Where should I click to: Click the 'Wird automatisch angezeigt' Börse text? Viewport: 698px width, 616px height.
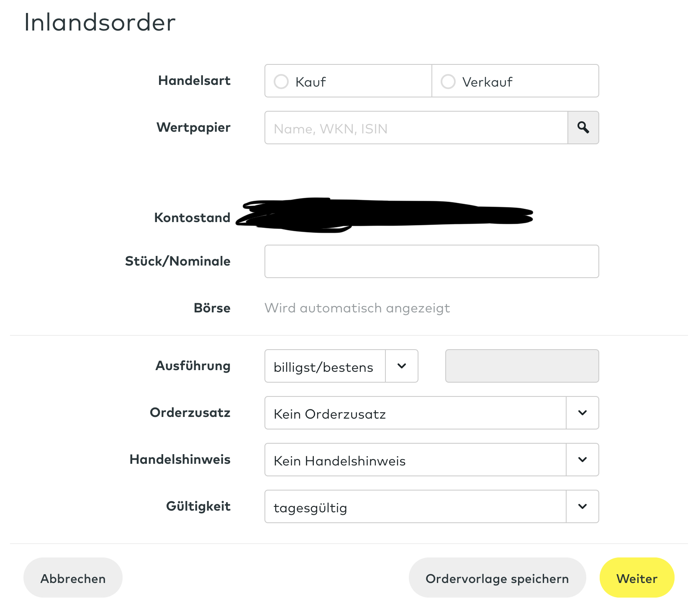[357, 308]
